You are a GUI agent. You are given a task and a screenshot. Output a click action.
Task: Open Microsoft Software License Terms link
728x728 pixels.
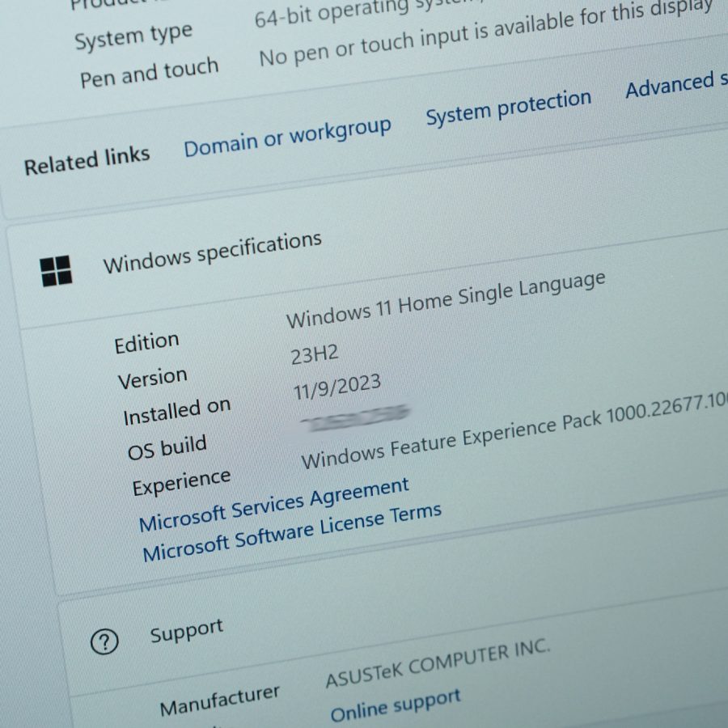click(x=292, y=532)
